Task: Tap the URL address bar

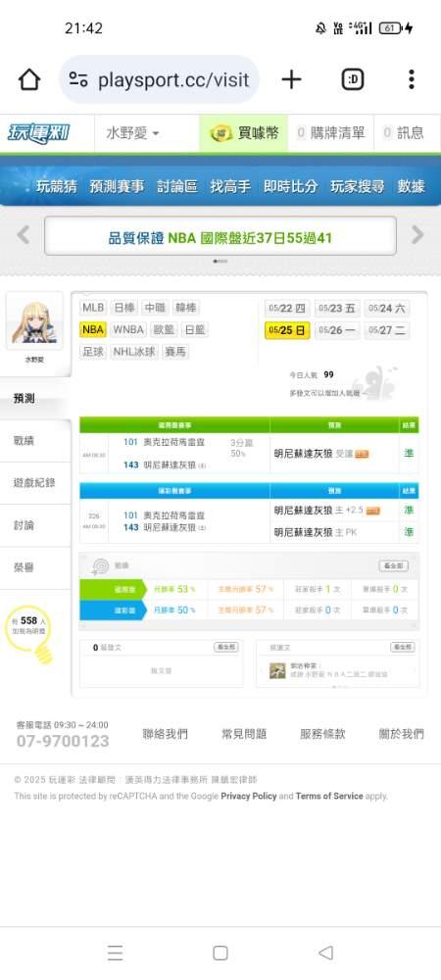Action: click(x=160, y=79)
